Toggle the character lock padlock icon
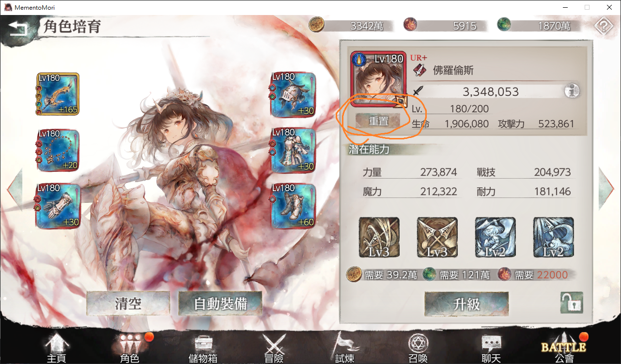The width and height of the screenshot is (621, 364). [572, 303]
